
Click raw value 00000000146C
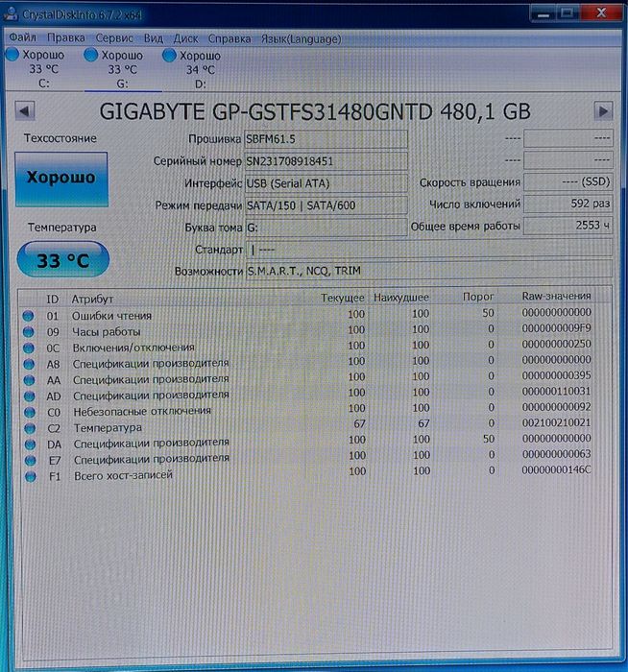[x=556, y=470]
